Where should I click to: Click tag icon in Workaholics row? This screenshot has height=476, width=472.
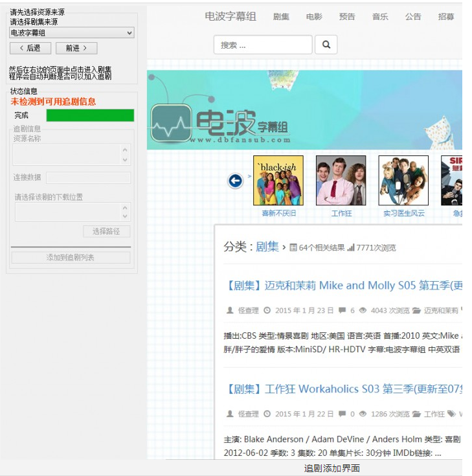pos(452,414)
